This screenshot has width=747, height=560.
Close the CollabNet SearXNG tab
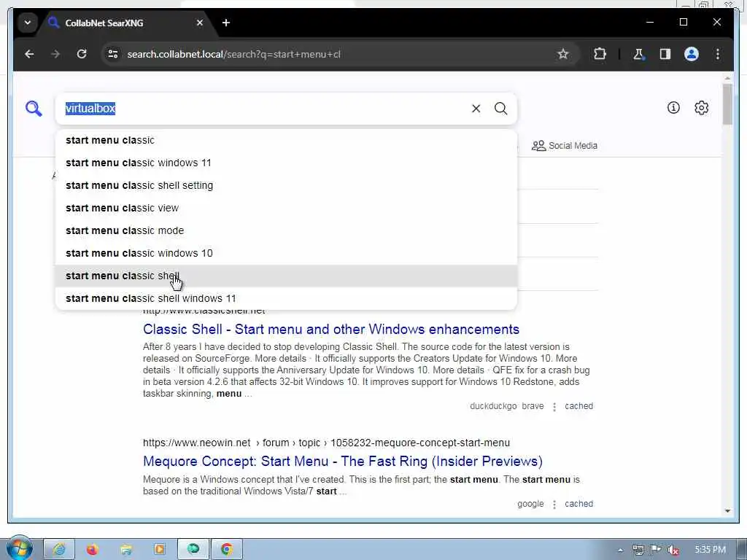(200, 23)
